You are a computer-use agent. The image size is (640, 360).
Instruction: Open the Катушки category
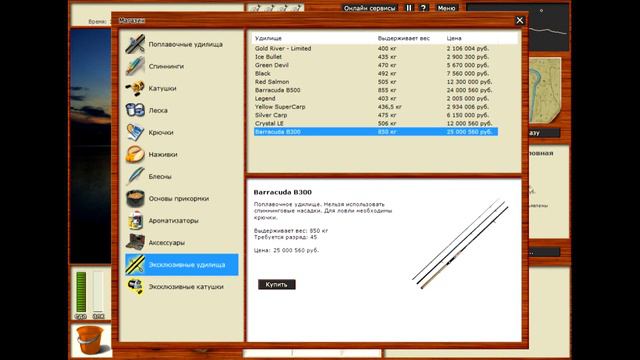[x=182, y=88]
